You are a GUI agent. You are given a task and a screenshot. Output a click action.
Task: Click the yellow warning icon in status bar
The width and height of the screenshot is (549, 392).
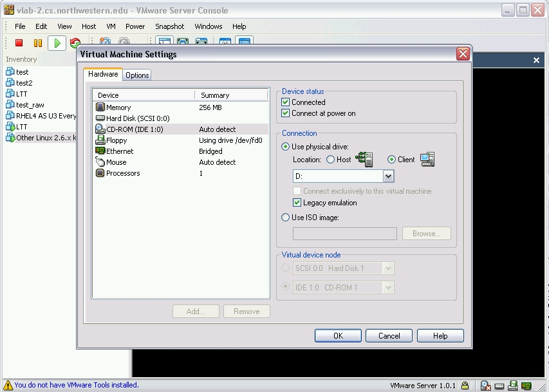point(7,385)
